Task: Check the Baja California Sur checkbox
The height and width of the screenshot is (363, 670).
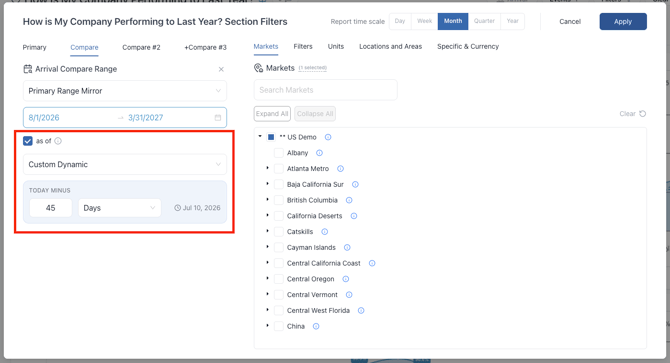Action: 279,184
